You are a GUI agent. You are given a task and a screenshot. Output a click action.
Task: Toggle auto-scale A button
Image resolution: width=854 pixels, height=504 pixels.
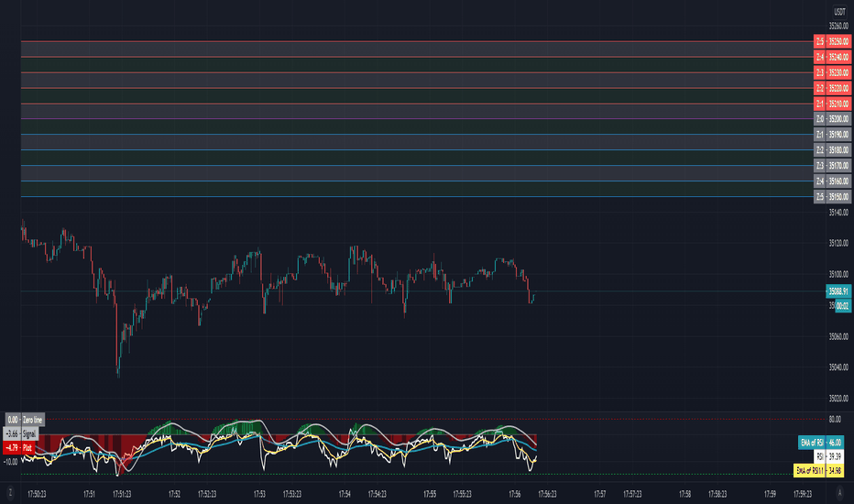pos(839,493)
